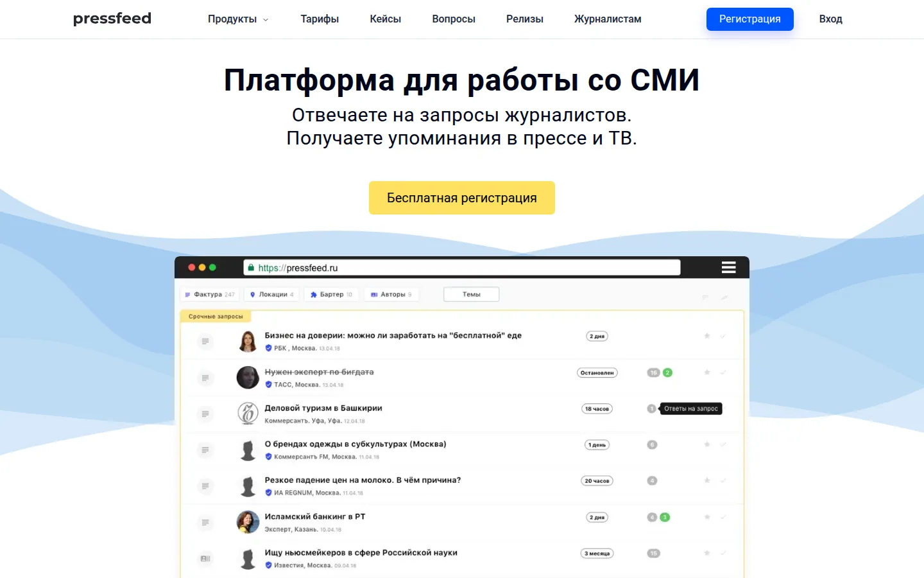Click the https://pressfeed.ru address bar

click(462, 268)
